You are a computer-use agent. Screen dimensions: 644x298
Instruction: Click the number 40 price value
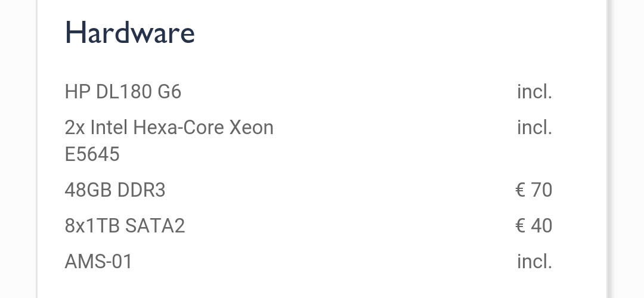pyautogui.click(x=541, y=226)
